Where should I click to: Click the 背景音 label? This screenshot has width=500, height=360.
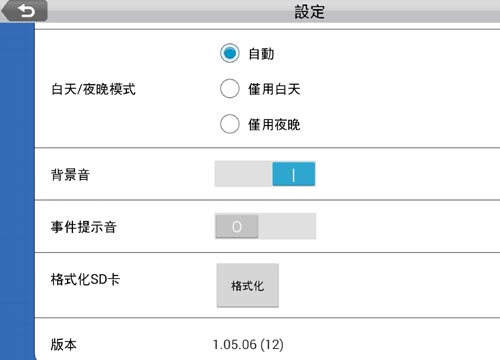coord(70,175)
